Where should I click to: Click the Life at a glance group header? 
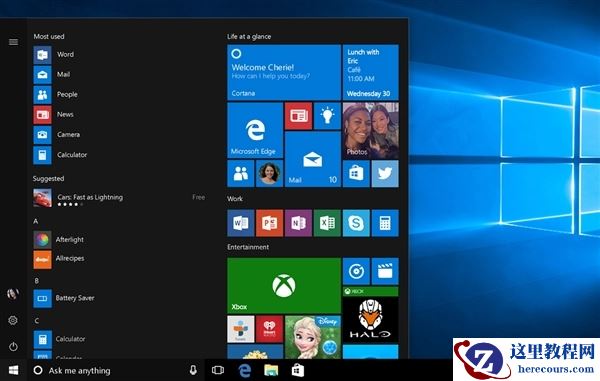[249, 37]
